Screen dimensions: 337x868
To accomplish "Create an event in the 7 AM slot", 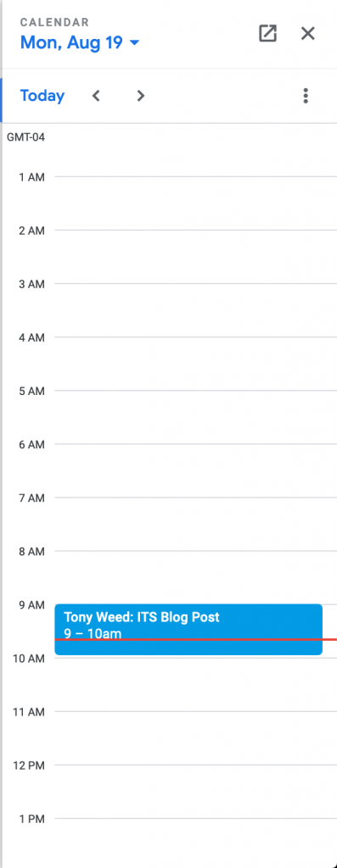I will click(195, 524).
